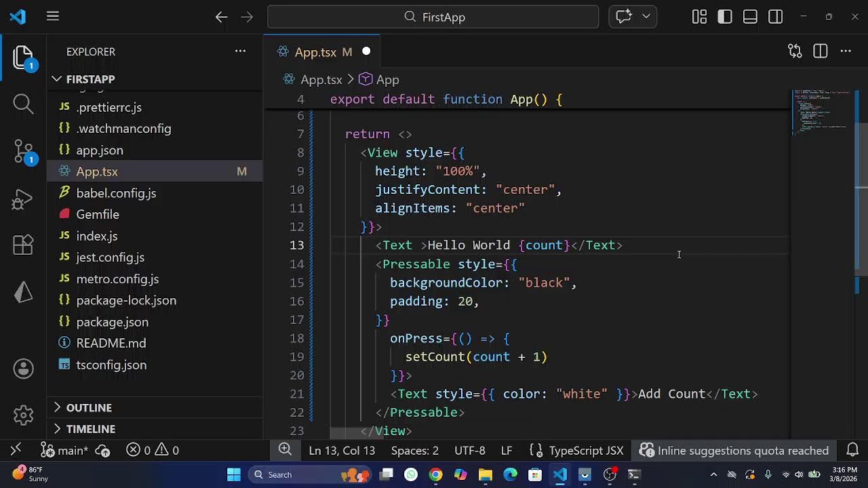868x488 pixels.
Task: Collapse the FIRSTAPP folder section
Action: point(155,79)
